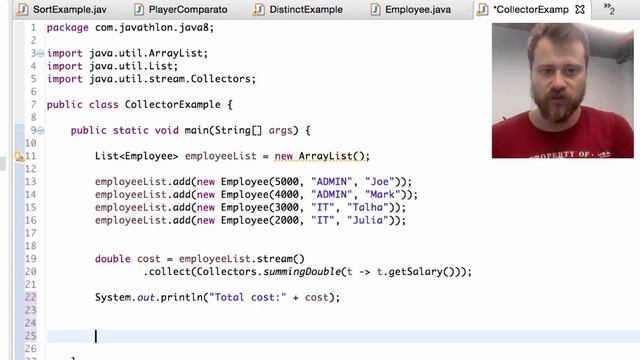Click 'import java.util.stream.Collectors;' text
This screenshot has width=640, height=360.
(151, 79)
